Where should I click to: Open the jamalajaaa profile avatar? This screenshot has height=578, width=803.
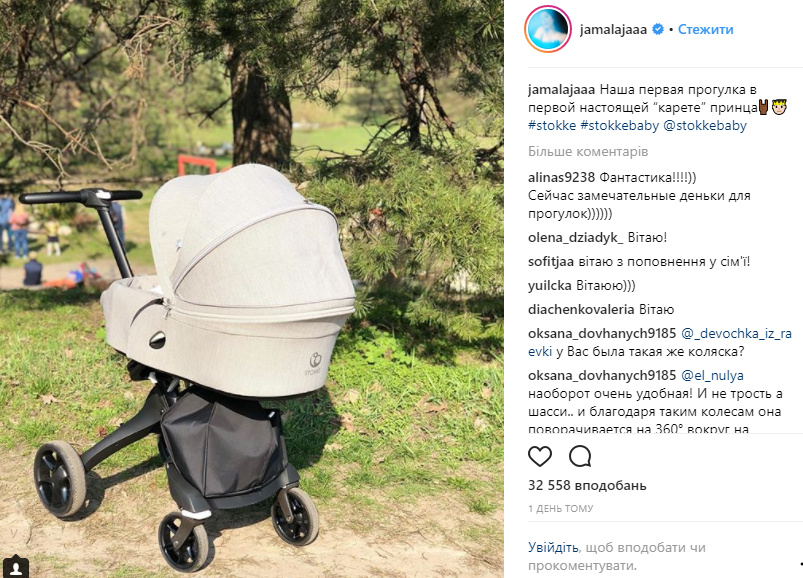548,29
